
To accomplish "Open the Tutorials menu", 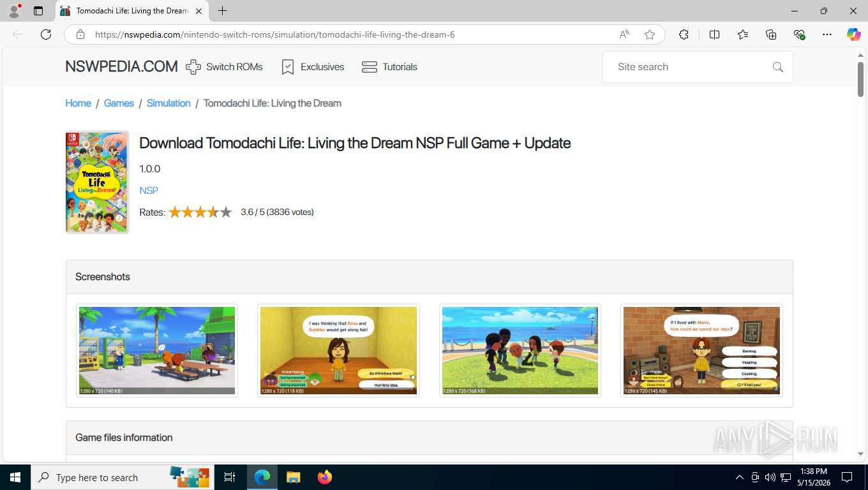I will click(389, 66).
